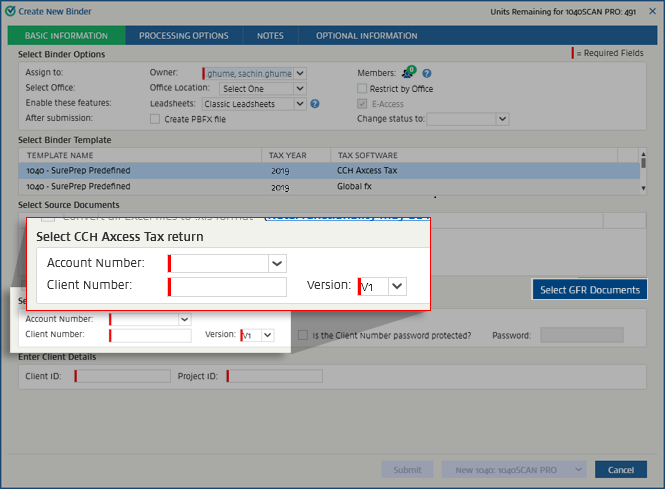Click the help icon beside Leadsheets dropdown
Screen dimensions: 665x489
[x=315, y=103]
